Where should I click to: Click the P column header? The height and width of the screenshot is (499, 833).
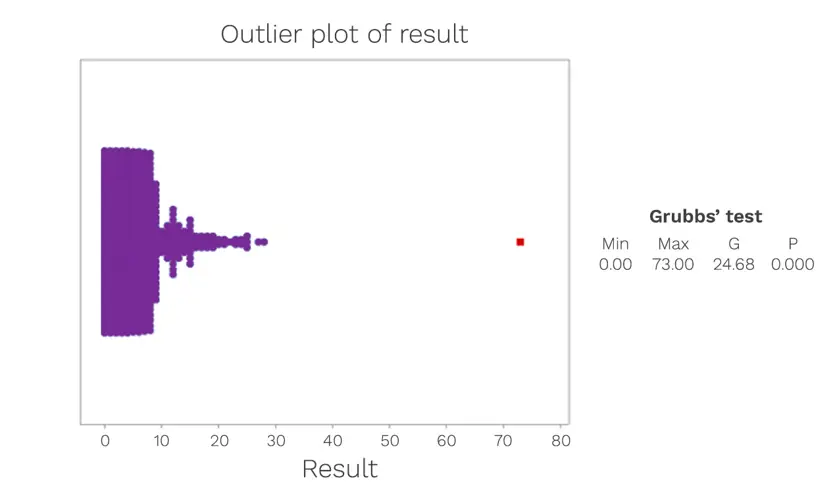(792, 244)
